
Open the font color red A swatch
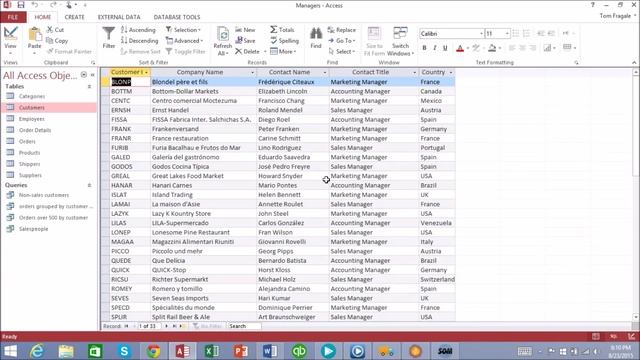[460, 48]
